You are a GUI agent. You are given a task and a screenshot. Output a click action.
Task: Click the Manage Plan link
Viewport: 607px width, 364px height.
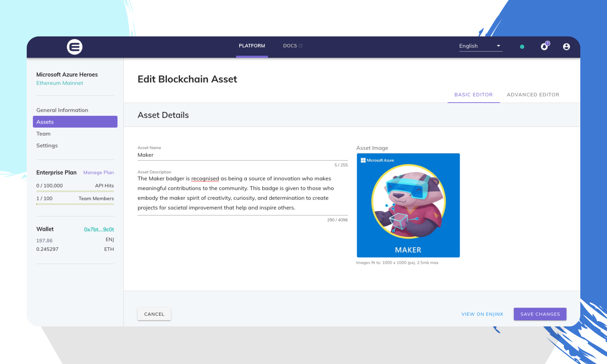tap(98, 172)
